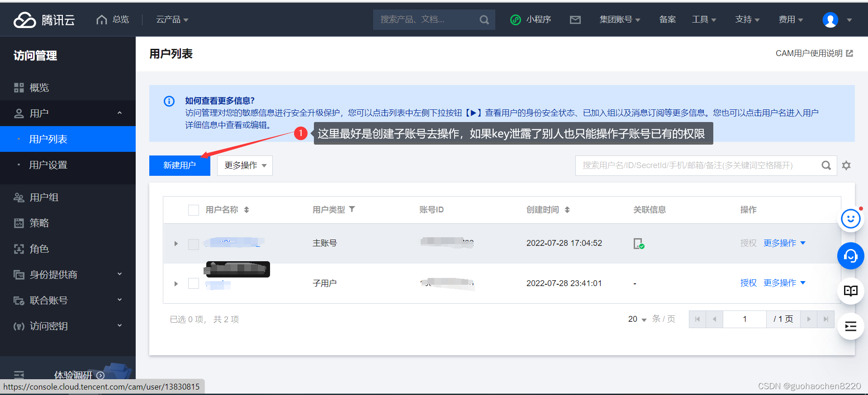Open the 支持 top menu
868x395 pixels.
(x=747, y=19)
